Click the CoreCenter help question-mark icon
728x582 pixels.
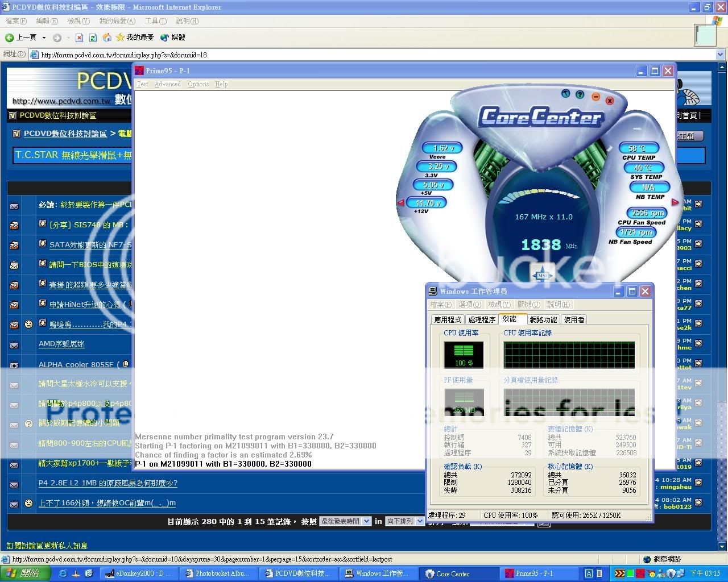pos(580,94)
